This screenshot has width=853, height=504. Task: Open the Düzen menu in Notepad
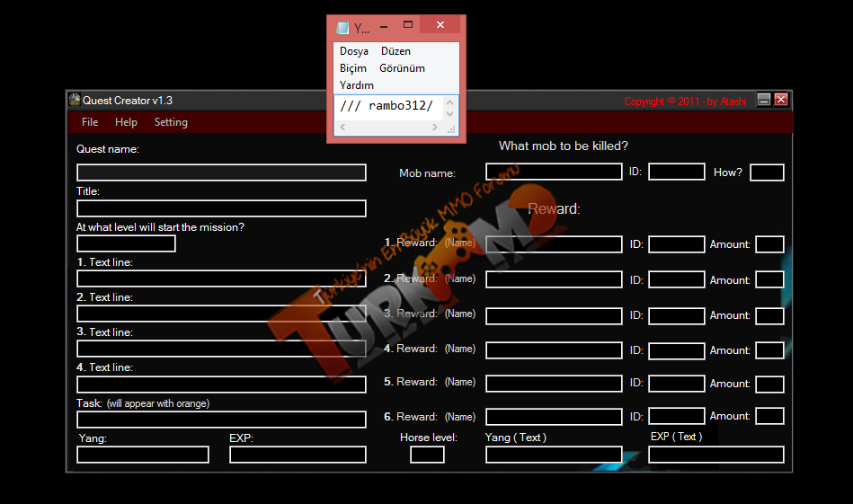[395, 51]
